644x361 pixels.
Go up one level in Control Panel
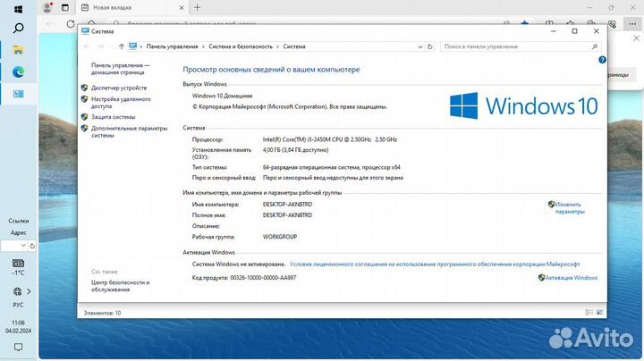tap(121, 46)
